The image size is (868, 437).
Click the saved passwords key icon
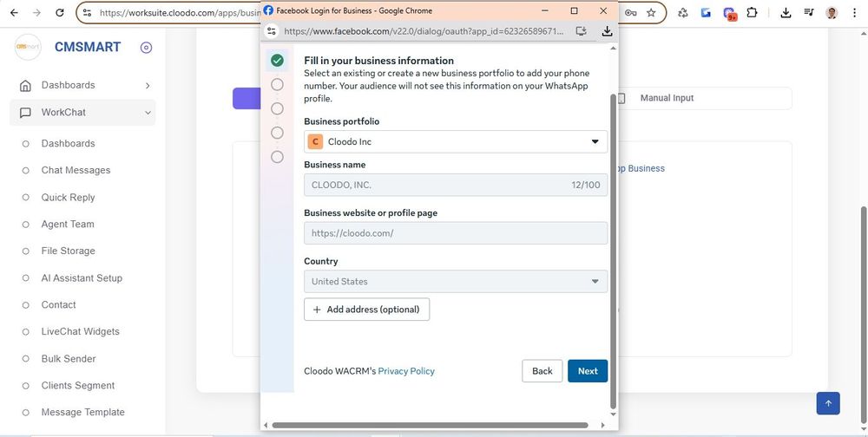click(631, 13)
